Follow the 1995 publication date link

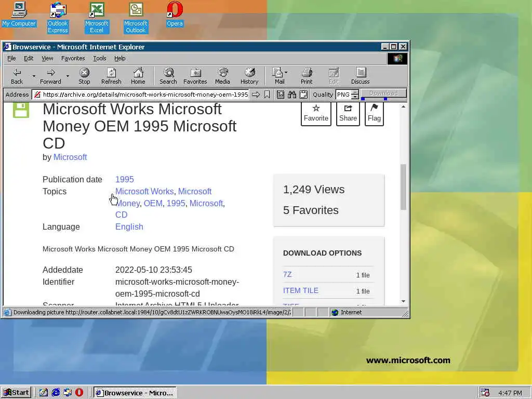[x=125, y=179]
